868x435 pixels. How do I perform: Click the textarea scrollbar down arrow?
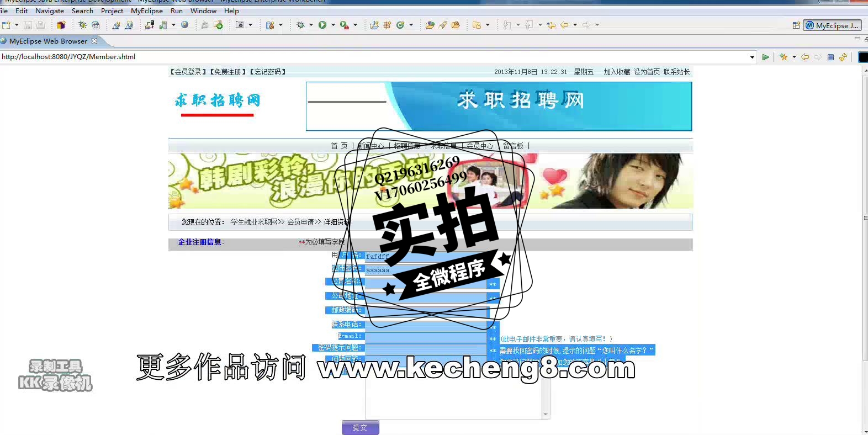click(x=546, y=415)
